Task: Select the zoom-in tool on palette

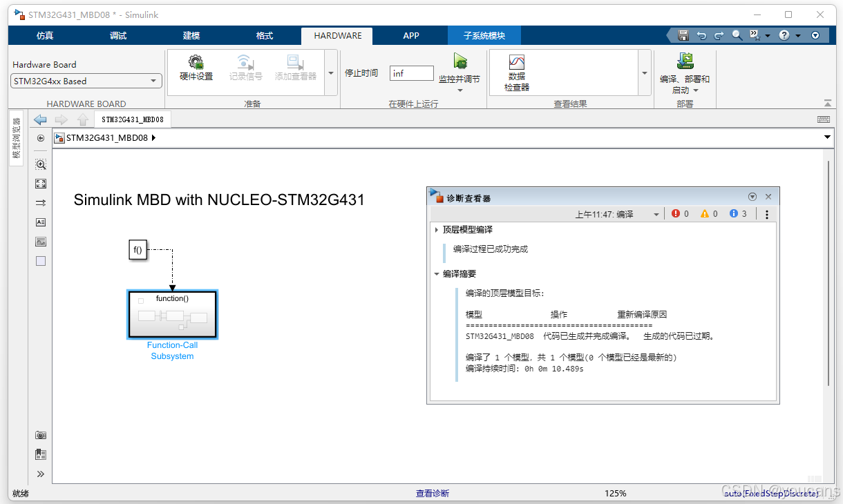Action: coord(41,164)
